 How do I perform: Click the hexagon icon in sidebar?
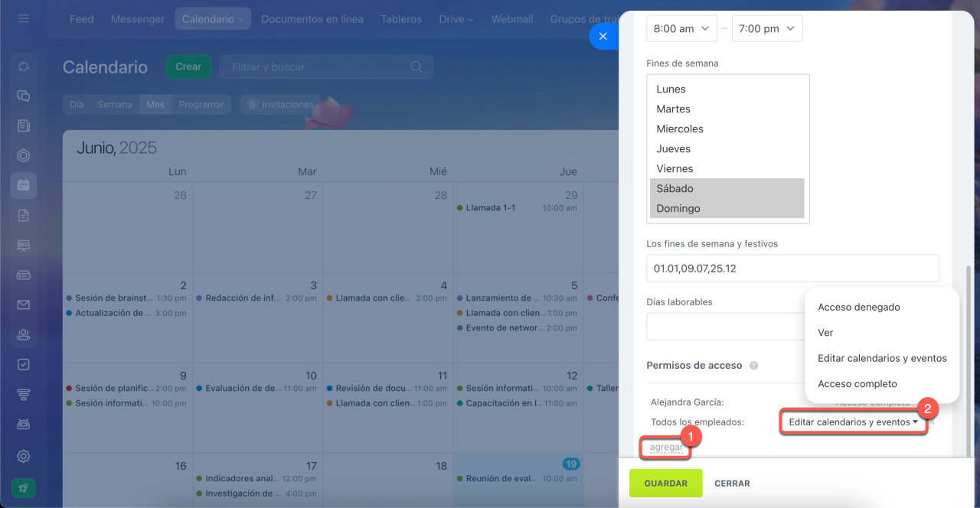point(24,155)
